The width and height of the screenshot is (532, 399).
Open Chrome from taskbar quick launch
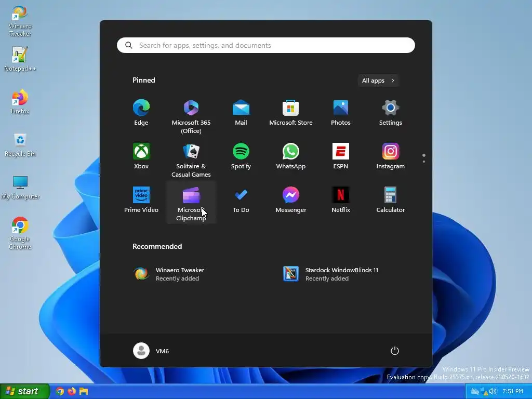click(x=60, y=392)
